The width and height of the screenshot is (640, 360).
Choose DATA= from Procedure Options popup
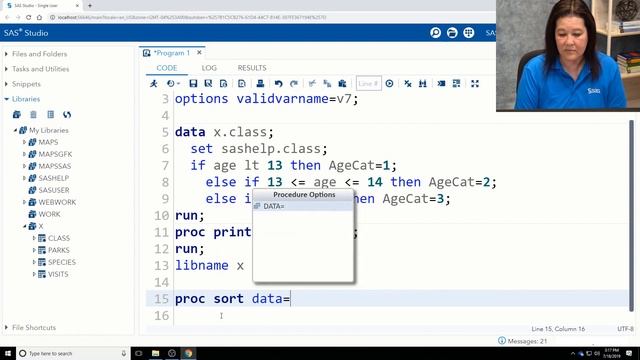(x=303, y=207)
